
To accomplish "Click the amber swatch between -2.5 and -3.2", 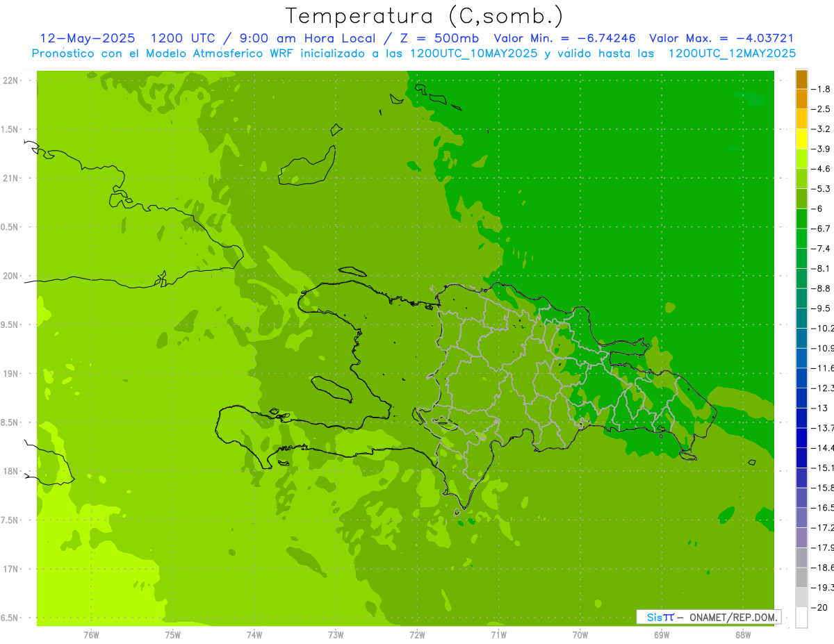I will click(801, 119).
